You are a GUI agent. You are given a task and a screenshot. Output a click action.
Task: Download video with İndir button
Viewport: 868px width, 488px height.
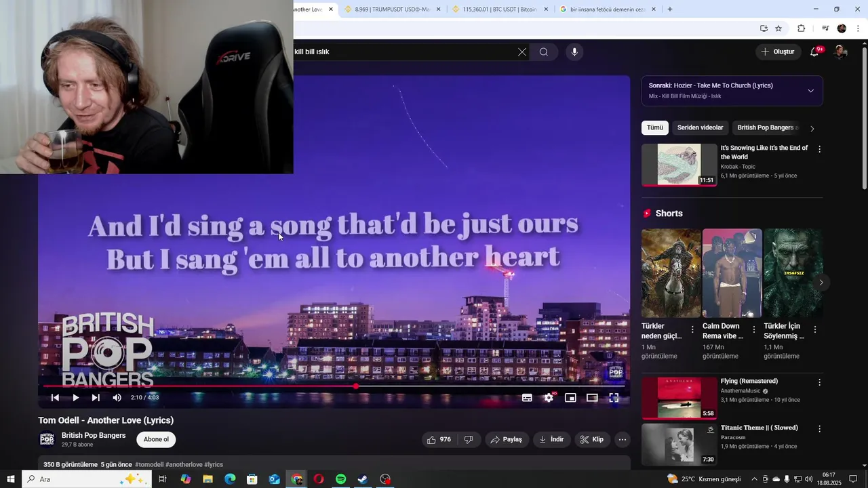tap(551, 439)
